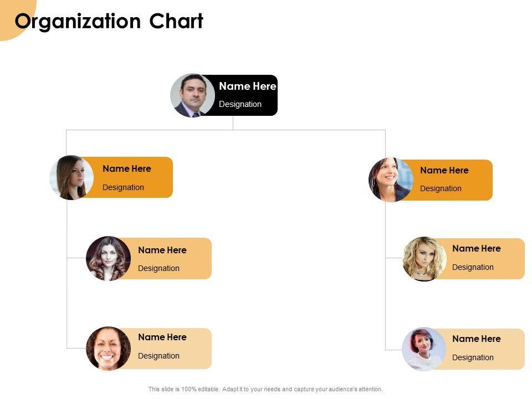This screenshot has width=532, height=399.
Task: Click Name Here beside the sideways-glancing woman
Action: coord(444,171)
